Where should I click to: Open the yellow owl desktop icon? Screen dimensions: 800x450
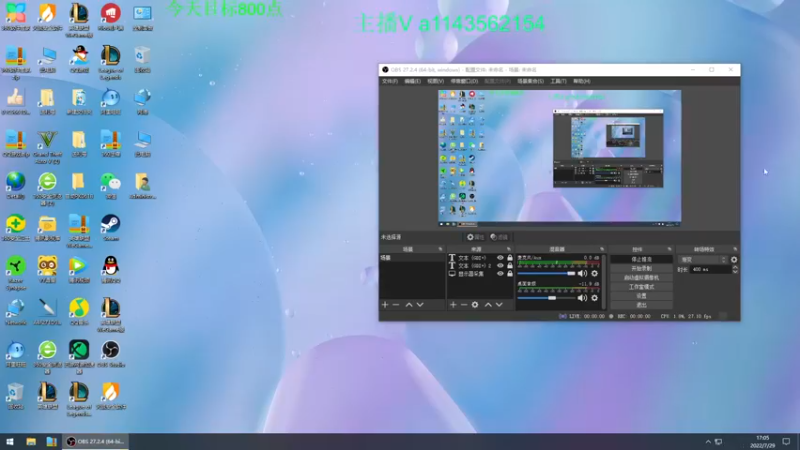(47, 270)
